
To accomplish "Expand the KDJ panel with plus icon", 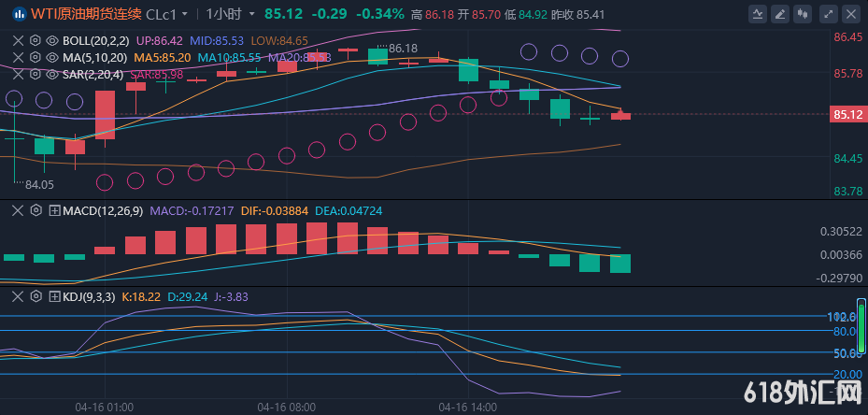I will coord(53,296).
